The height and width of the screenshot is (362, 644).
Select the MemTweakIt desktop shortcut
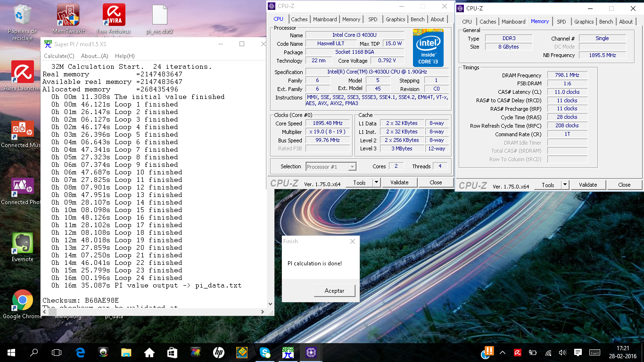coord(68,19)
